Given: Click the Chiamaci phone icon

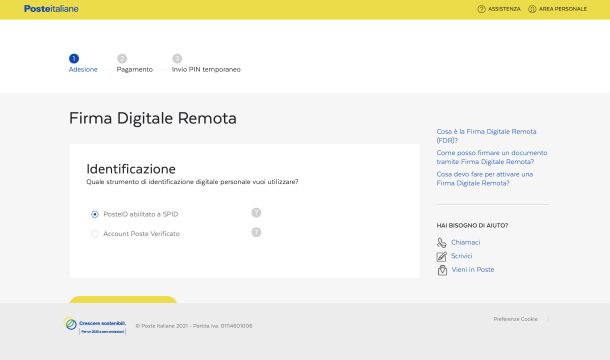Looking at the screenshot, I should click(442, 242).
